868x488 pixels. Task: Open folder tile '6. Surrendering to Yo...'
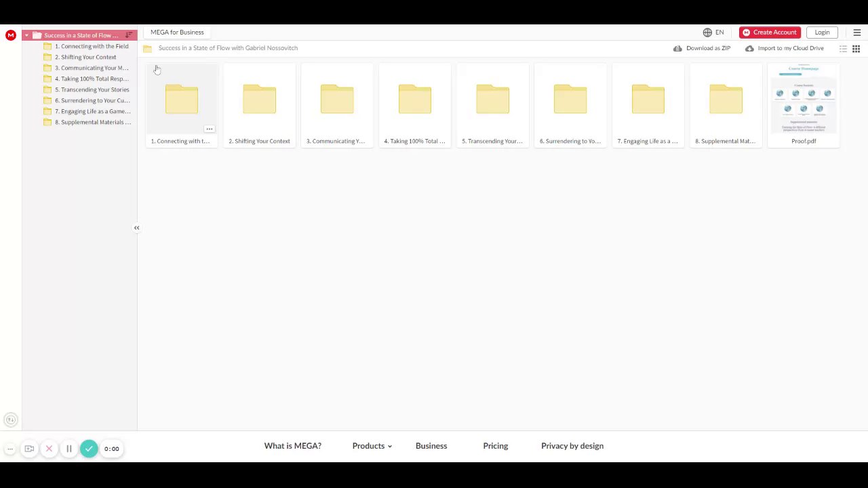click(570, 106)
